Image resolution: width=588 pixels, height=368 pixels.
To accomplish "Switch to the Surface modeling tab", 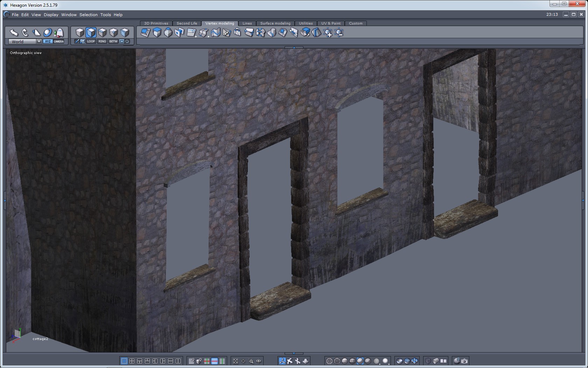I will tap(275, 23).
